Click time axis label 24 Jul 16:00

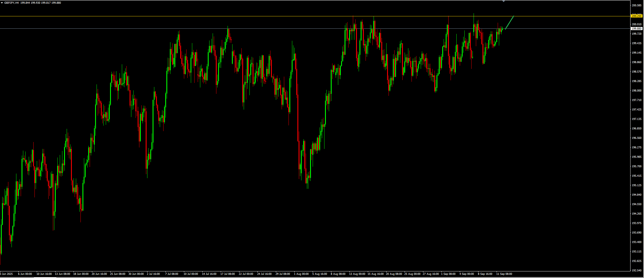(x=264, y=274)
